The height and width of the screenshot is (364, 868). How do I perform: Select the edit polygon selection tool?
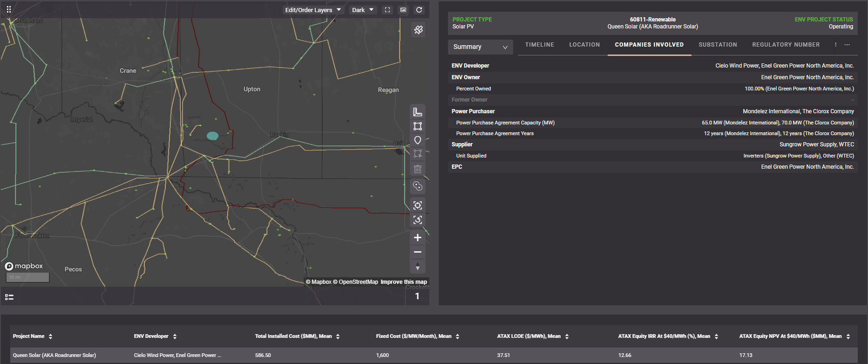(418, 154)
